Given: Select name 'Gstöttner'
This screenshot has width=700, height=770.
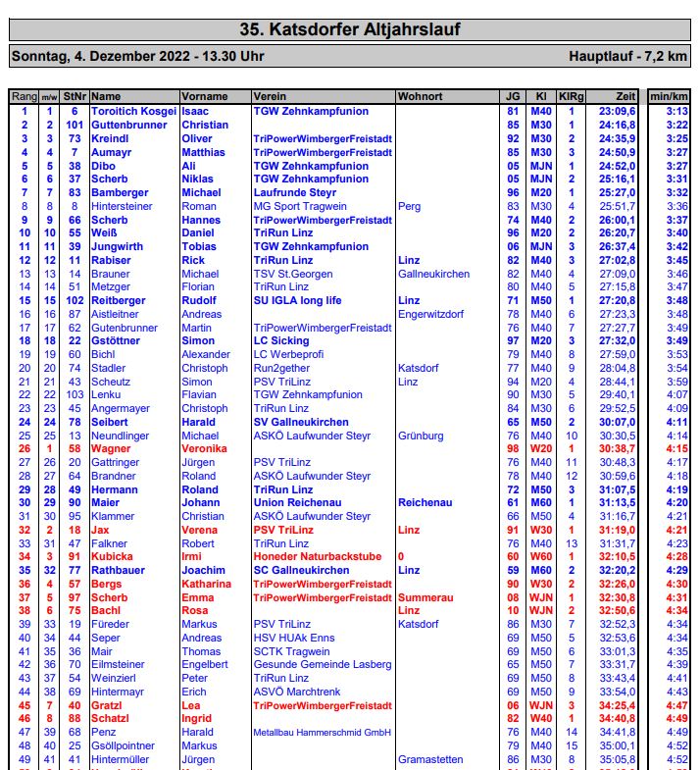Looking at the screenshot, I should pyautogui.click(x=116, y=341).
